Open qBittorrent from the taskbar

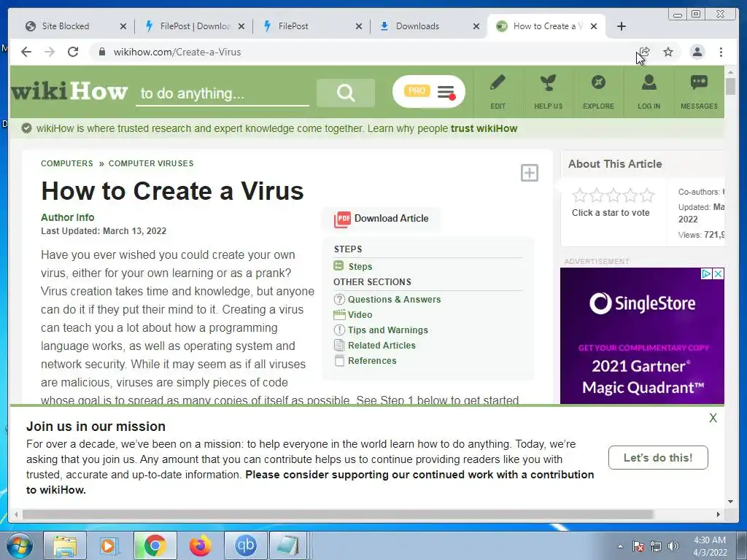[245, 545]
